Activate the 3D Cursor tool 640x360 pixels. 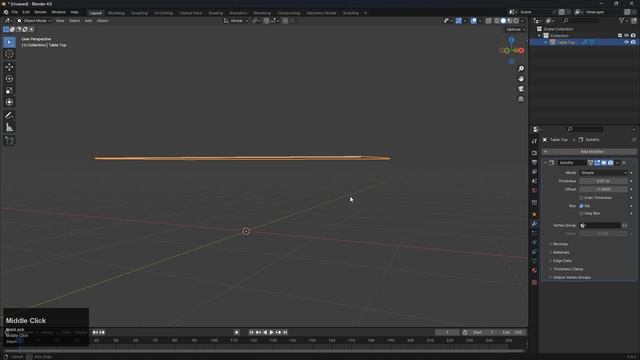[x=9, y=54]
